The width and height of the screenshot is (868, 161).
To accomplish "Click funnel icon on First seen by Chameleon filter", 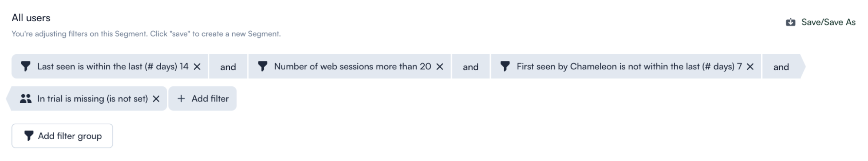I will (x=505, y=66).
